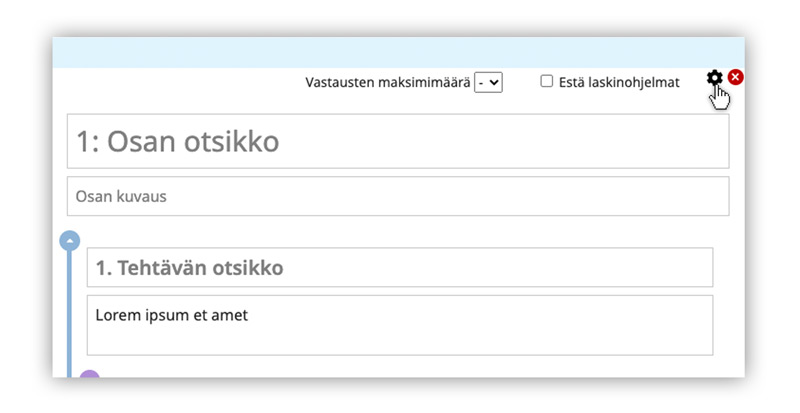Click inside the 'Lorem ipsum et amet' text area

click(399, 325)
